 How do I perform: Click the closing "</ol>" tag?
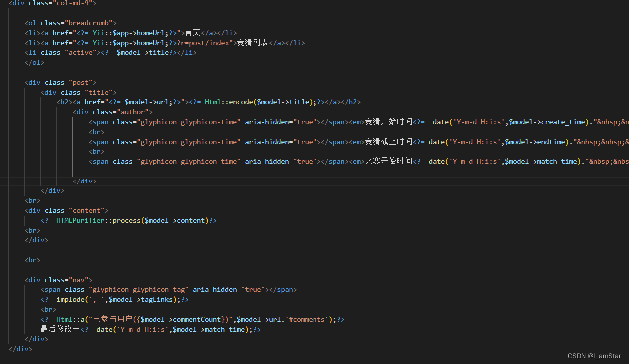35,62
